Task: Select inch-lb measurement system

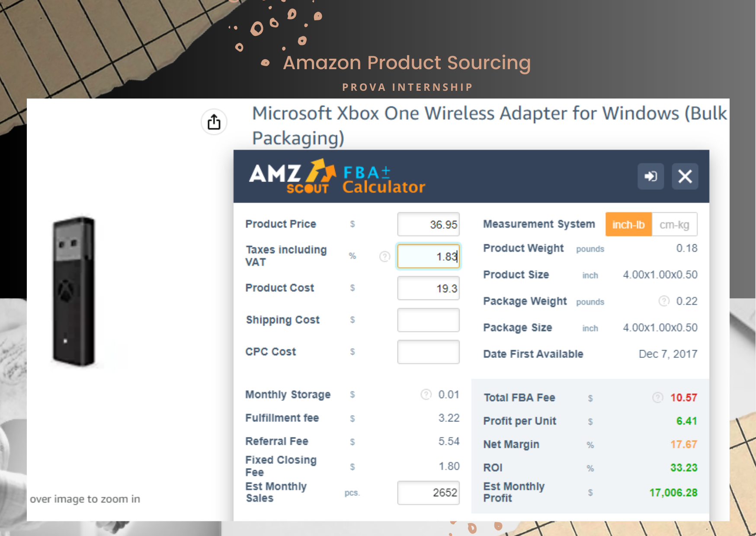Action: click(x=628, y=224)
